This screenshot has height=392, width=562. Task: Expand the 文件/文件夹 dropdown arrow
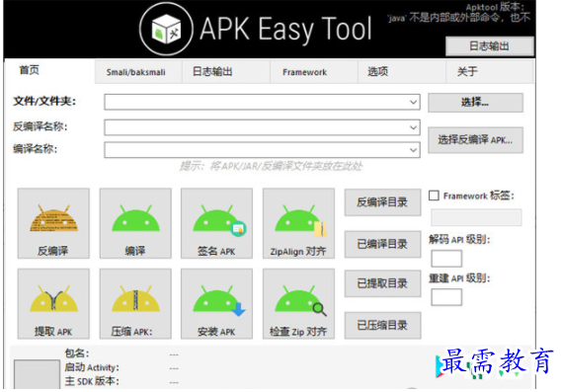click(x=413, y=102)
